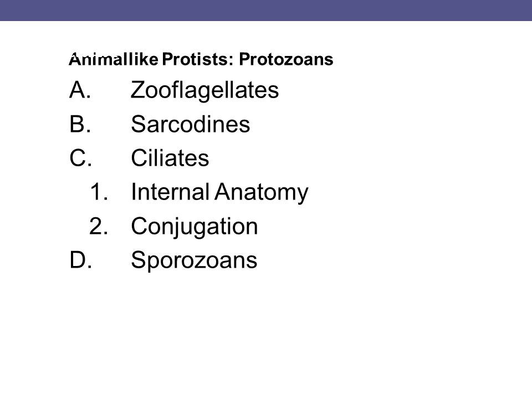Click the word Internal in the sub-item

pyautogui.click(x=170, y=192)
